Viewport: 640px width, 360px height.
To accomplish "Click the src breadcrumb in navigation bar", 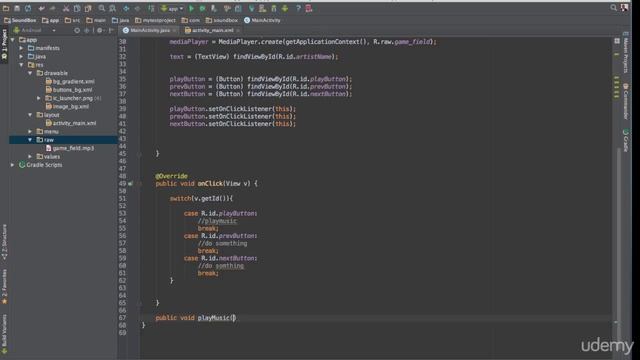I will click(73, 20).
